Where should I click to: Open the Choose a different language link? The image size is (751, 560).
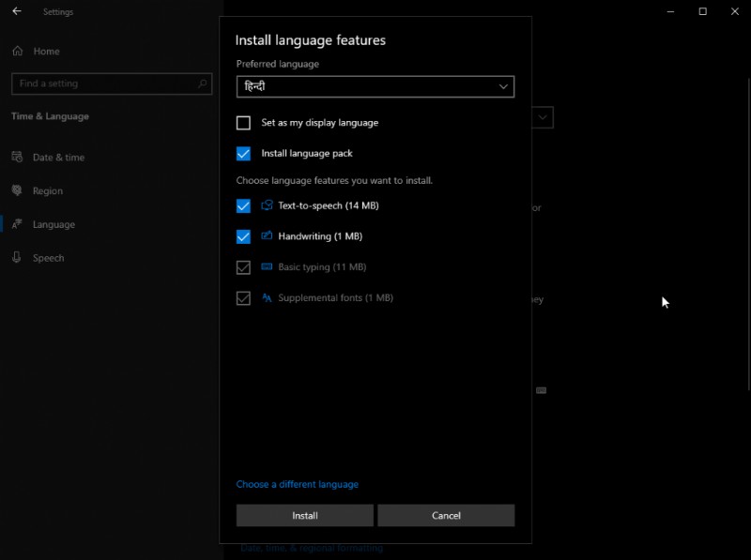(x=297, y=484)
